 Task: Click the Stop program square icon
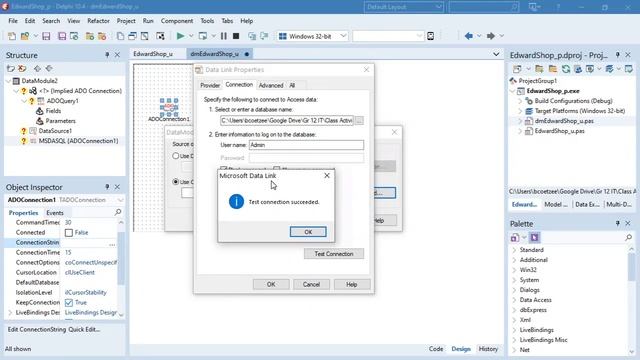[236, 36]
